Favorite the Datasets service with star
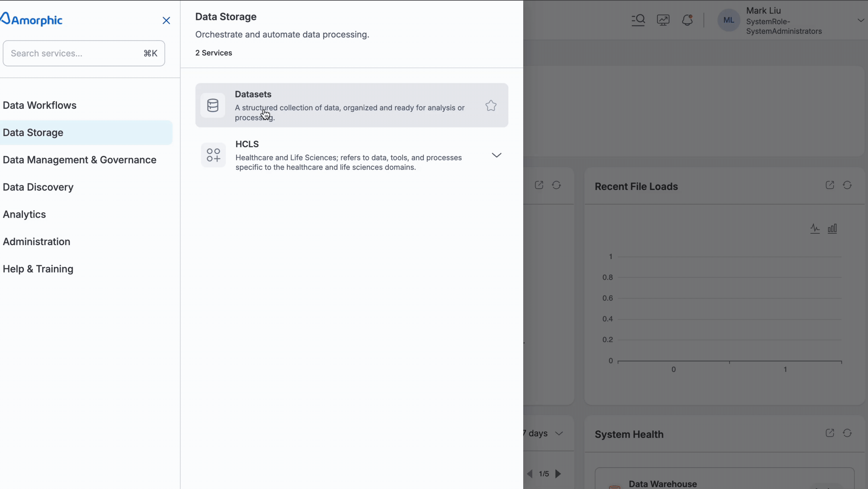Image resolution: width=868 pixels, height=489 pixels. [x=491, y=106]
